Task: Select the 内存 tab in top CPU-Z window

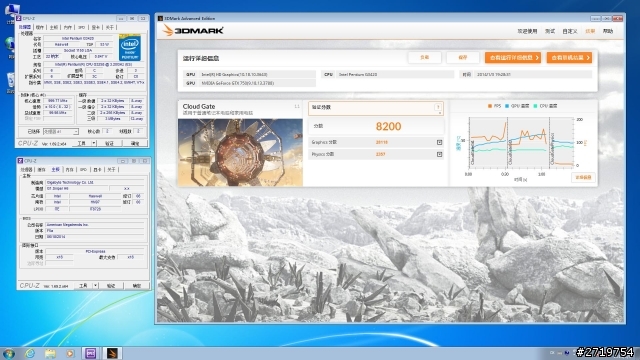Action: 68,27
